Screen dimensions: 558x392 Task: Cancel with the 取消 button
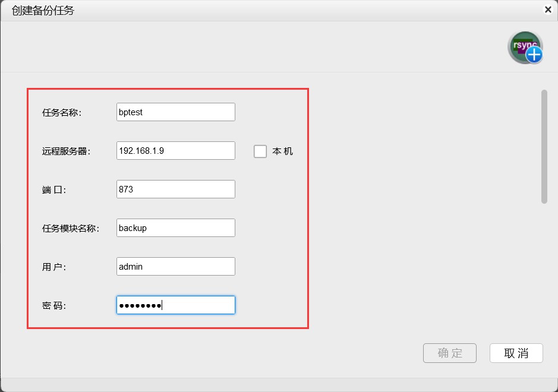point(516,353)
